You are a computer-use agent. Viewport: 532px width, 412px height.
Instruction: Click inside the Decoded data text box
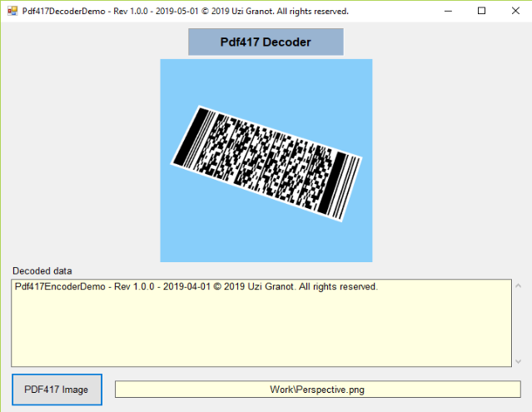(261, 323)
